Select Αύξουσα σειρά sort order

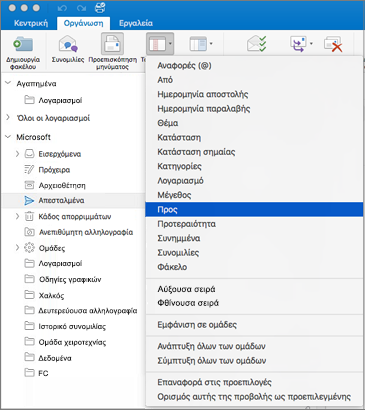(x=254, y=289)
